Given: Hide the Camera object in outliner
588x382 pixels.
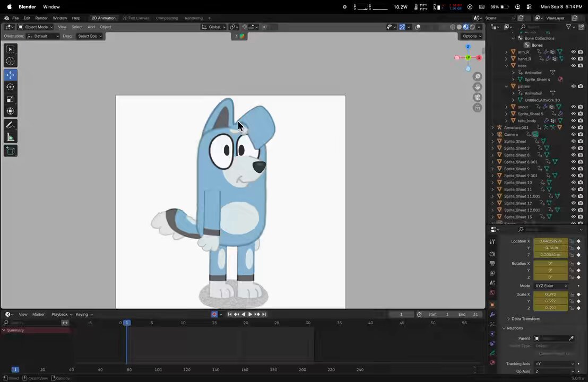Looking at the screenshot, I should [573, 134].
